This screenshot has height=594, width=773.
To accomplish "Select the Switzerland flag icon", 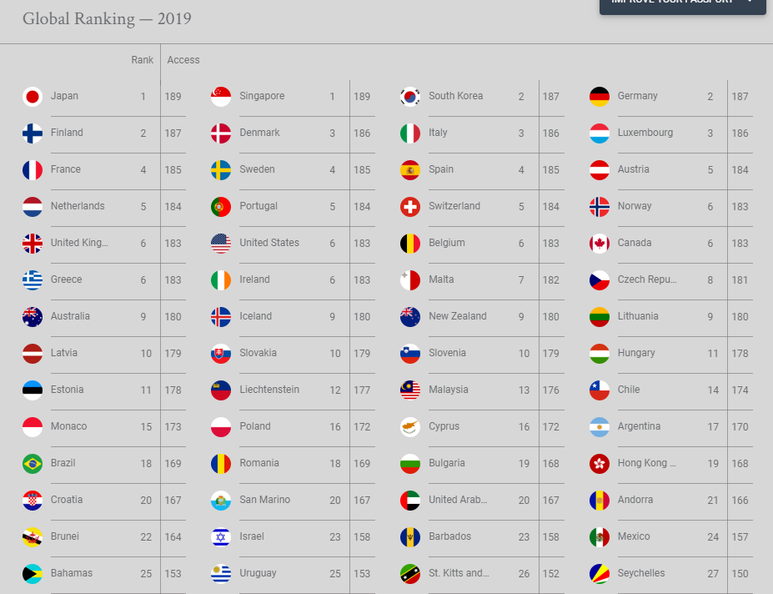I will point(410,207).
